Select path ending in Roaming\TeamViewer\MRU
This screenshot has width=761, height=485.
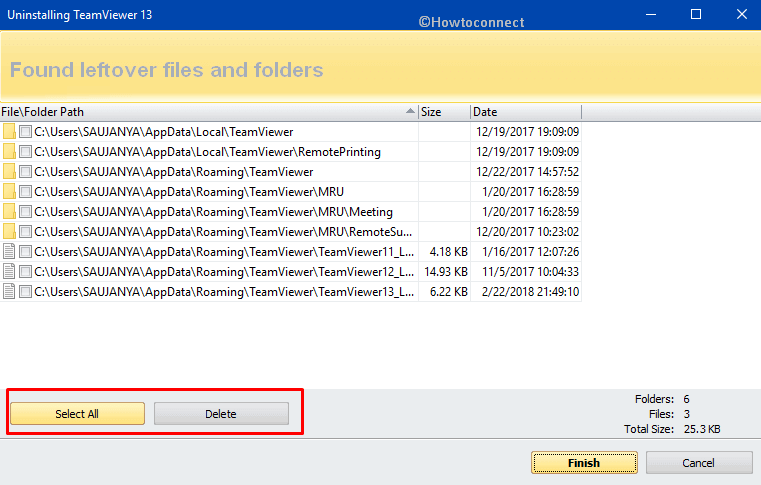(x=189, y=192)
